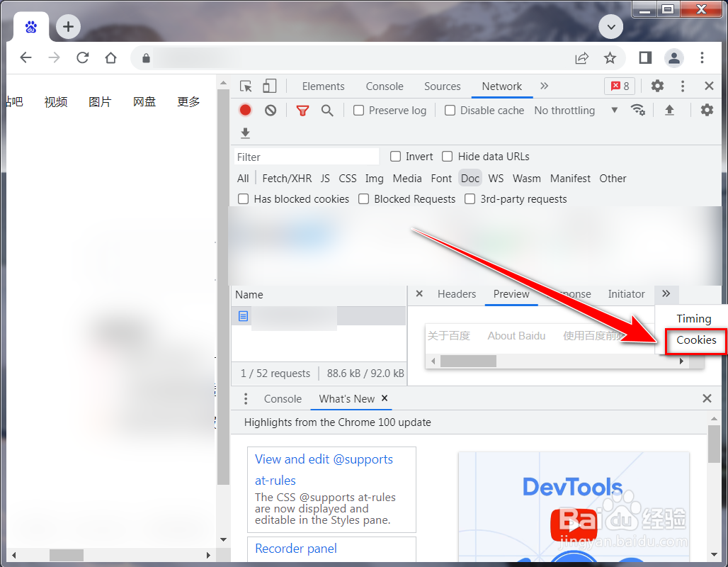Switch to Elements panel
728x567 pixels.
pyautogui.click(x=323, y=86)
